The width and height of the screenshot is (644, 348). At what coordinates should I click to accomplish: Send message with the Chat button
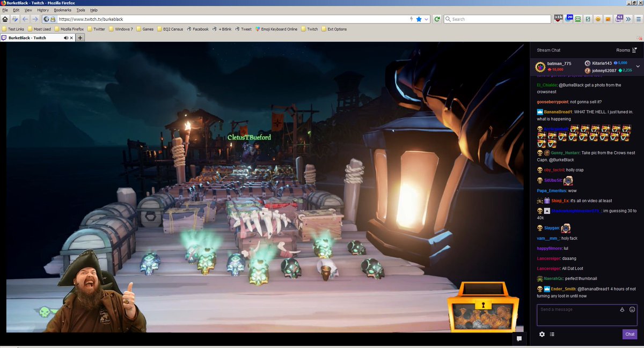pos(630,334)
